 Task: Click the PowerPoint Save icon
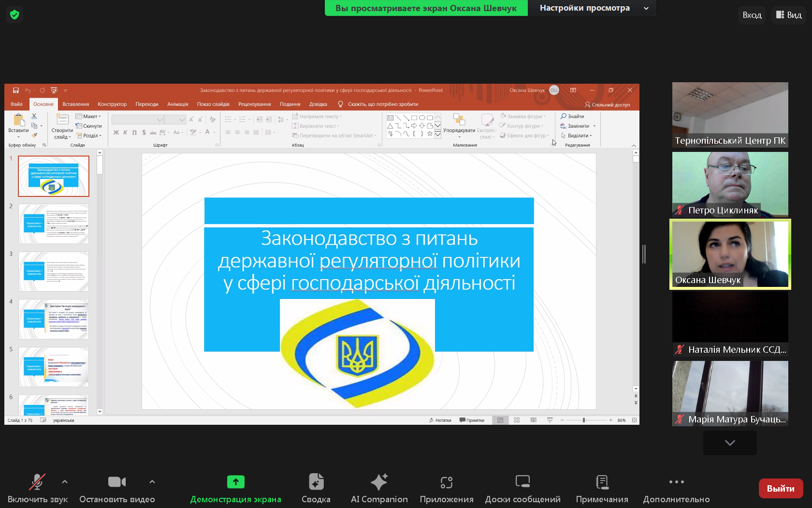click(15, 90)
